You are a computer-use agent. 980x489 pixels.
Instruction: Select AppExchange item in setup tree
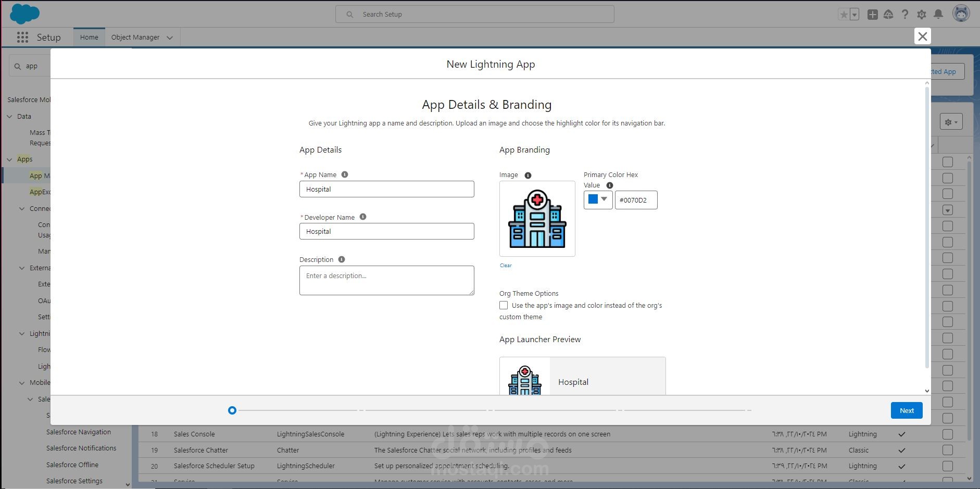coord(40,192)
